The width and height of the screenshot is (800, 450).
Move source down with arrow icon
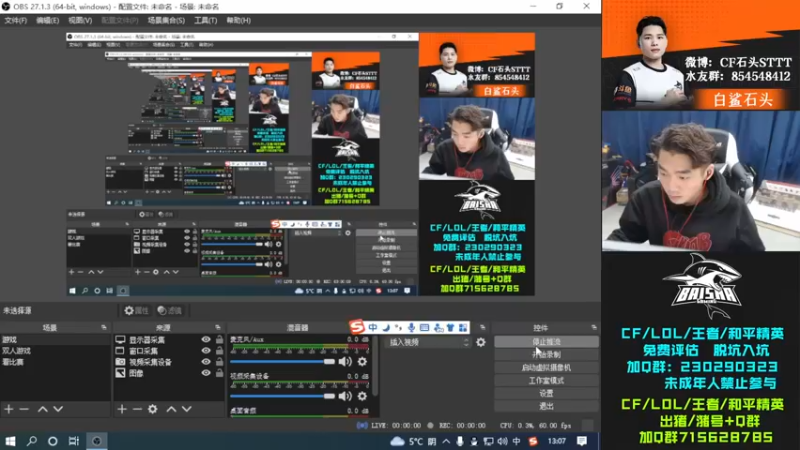[x=187, y=409]
